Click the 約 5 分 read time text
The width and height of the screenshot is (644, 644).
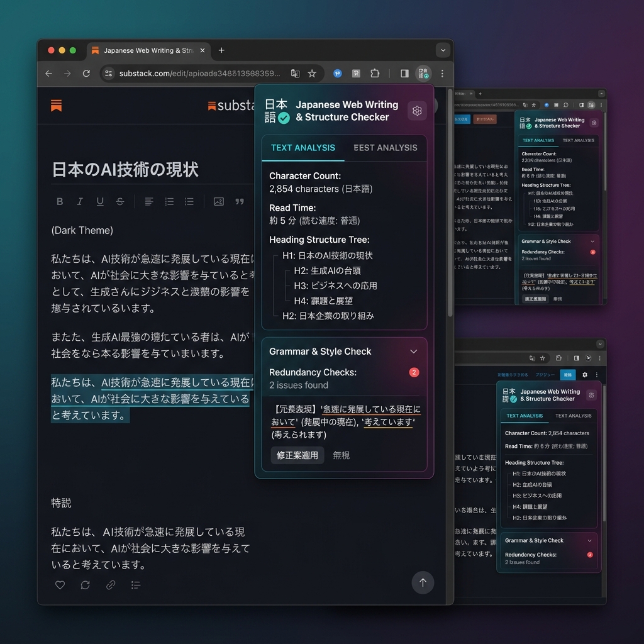[x=314, y=221]
